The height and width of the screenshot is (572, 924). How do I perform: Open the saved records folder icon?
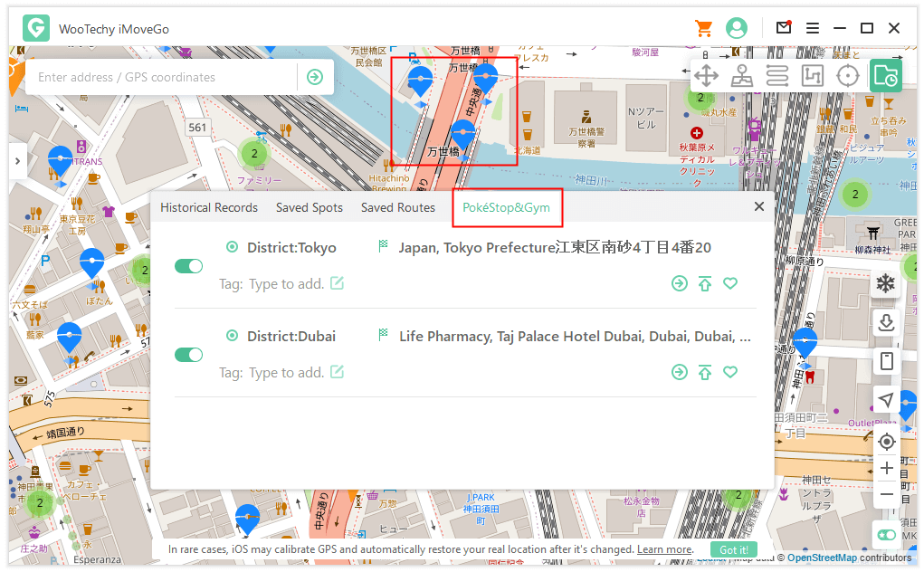(885, 76)
